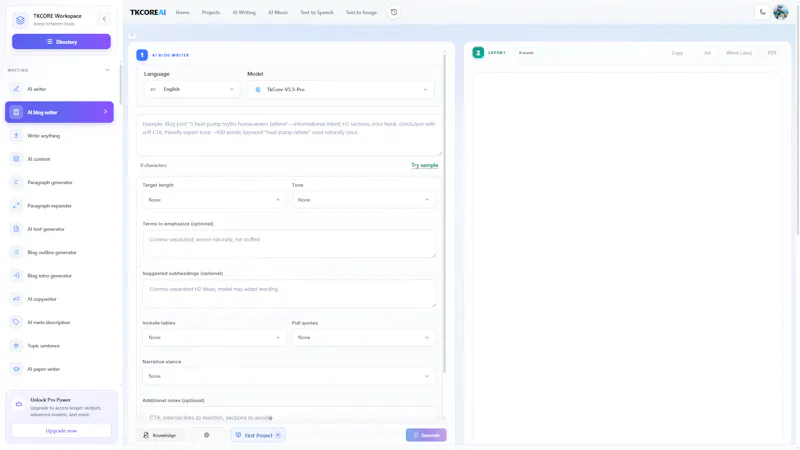
Task: Collapse the Writing section chevron
Action: point(107,70)
